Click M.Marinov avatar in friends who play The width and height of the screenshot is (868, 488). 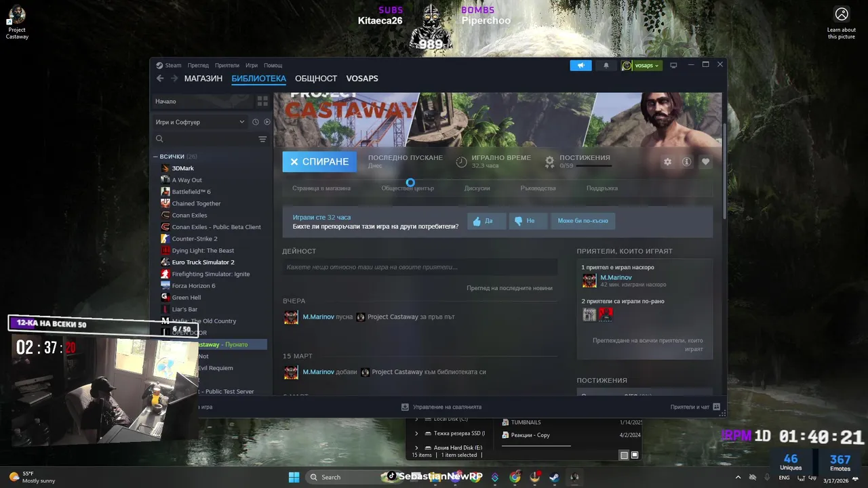pyautogui.click(x=589, y=281)
